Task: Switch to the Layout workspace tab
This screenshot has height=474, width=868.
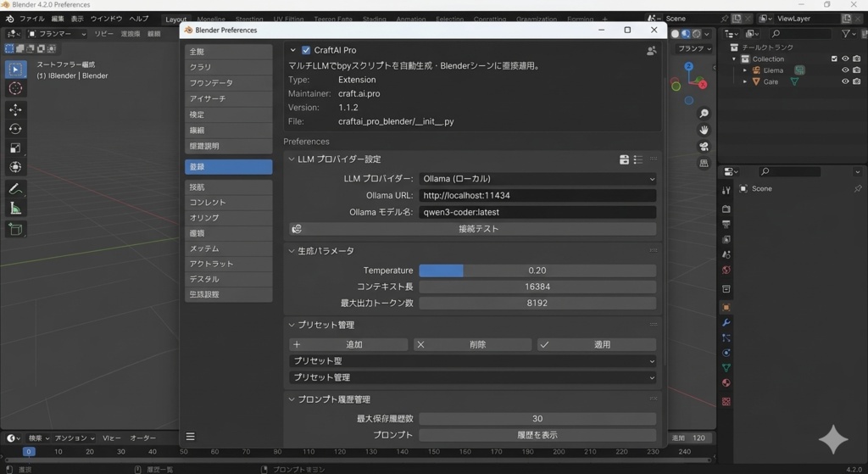Action: coord(175,20)
